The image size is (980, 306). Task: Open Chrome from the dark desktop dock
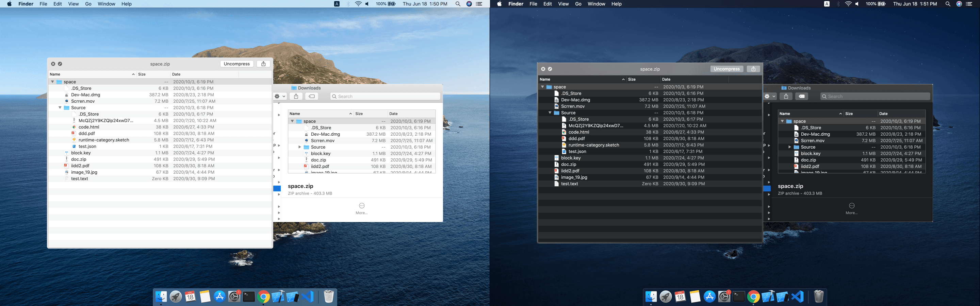(753, 297)
